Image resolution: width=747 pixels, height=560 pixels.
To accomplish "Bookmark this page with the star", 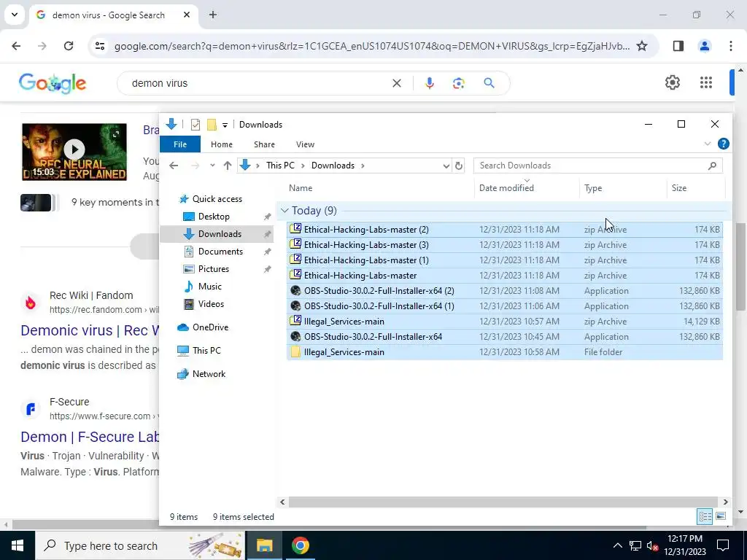I will (642, 46).
